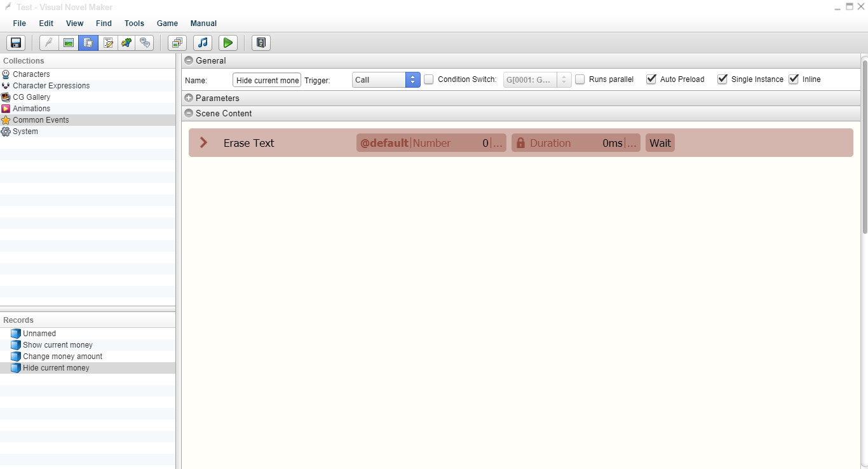The height and width of the screenshot is (469, 868).
Task: Expand the Erase Text command chevron
Action: pyautogui.click(x=204, y=143)
